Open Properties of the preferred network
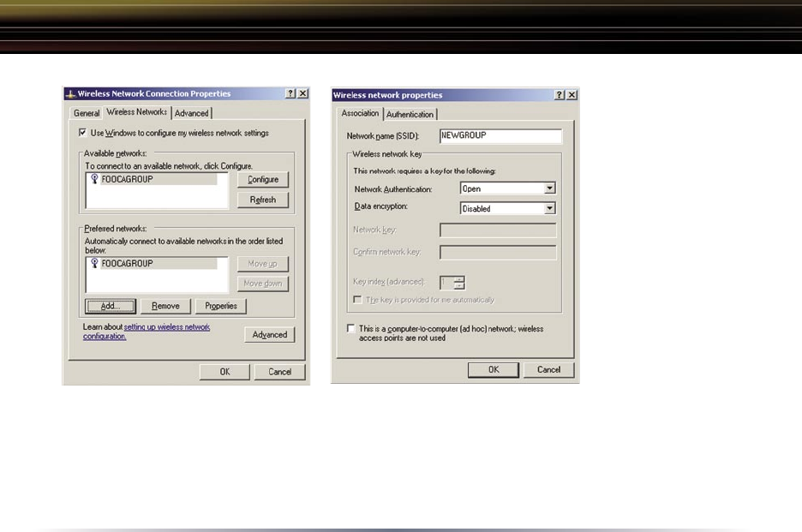 click(221, 306)
